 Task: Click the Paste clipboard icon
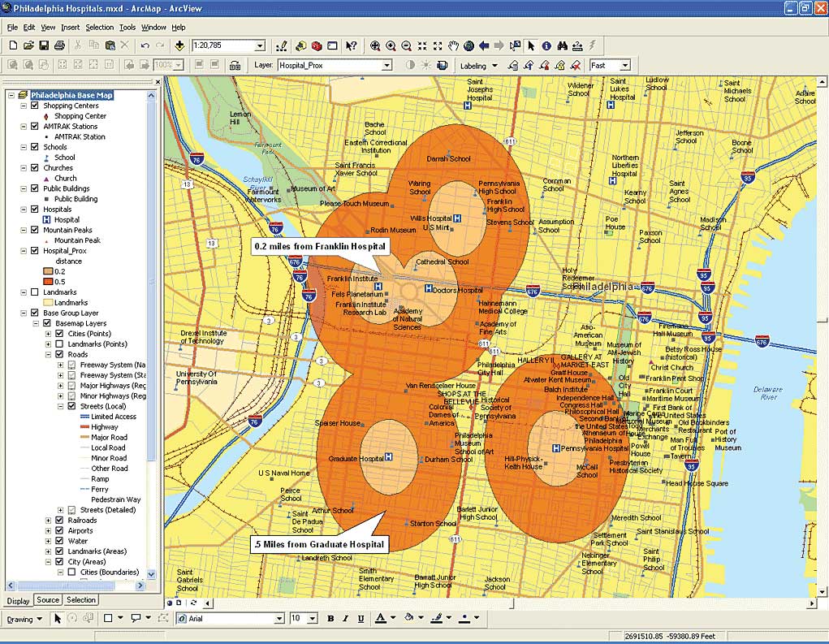tap(110, 46)
